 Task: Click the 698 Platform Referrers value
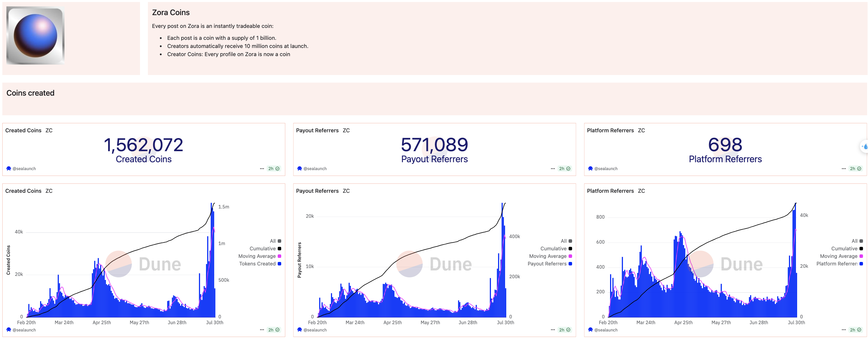point(725,145)
